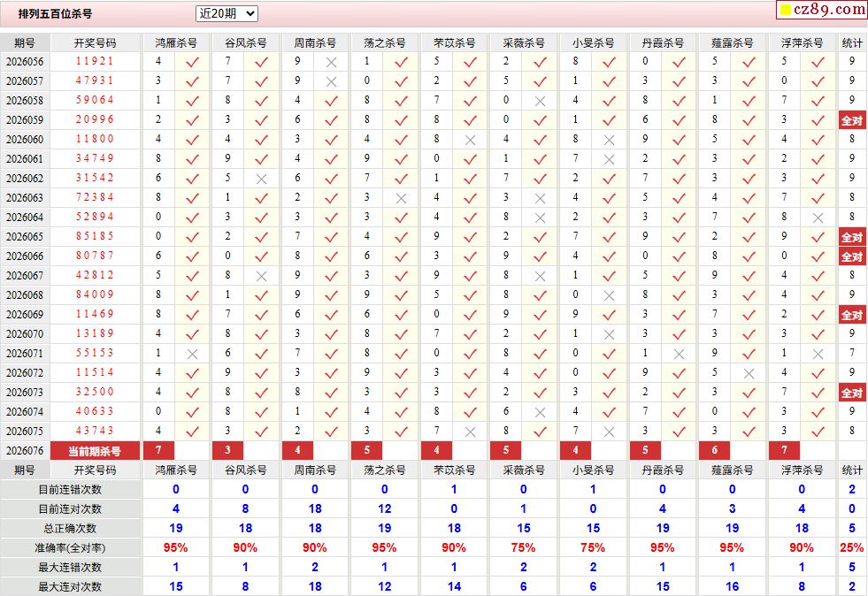Click winning number 1 1 9 2 1
The height and width of the screenshot is (596, 868).
(95, 61)
